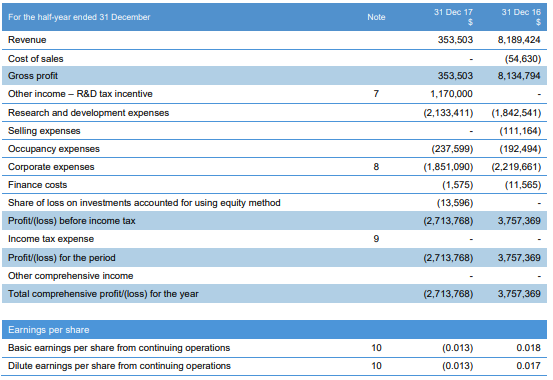Click the Note column header

[376, 17]
